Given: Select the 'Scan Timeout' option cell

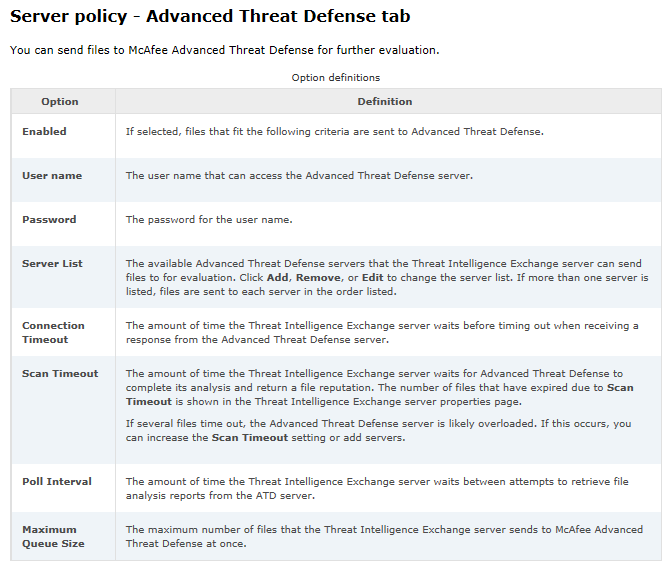Looking at the screenshot, I should pyautogui.click(x=63, y=410).
